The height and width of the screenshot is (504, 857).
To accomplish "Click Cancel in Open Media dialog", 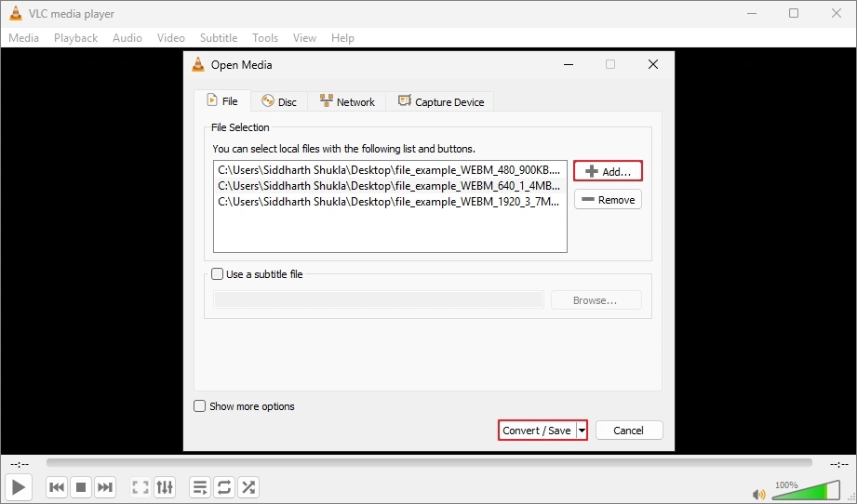I will pyautogui.click(x=628, y=431).
